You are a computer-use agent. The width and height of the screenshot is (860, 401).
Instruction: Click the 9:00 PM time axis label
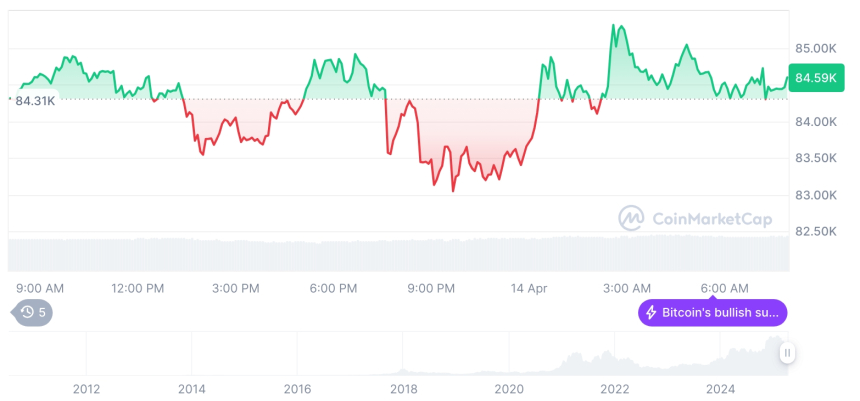point(431,288)
